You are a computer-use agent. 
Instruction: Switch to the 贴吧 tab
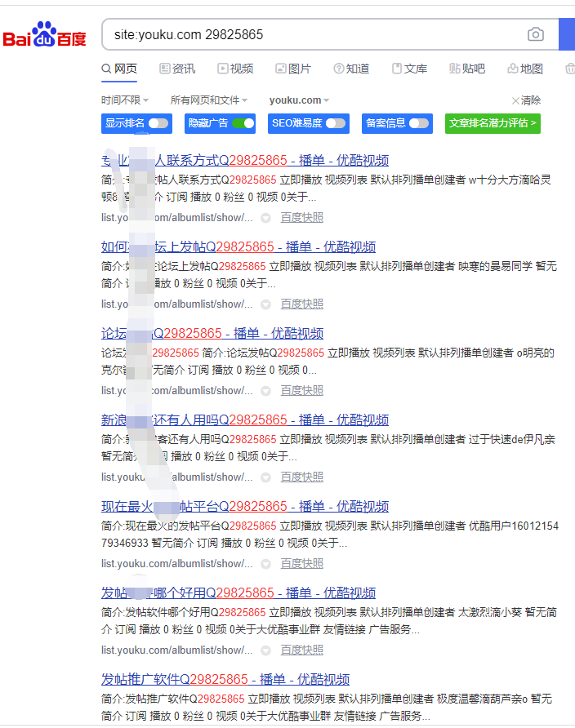click(x=467, y=69)
